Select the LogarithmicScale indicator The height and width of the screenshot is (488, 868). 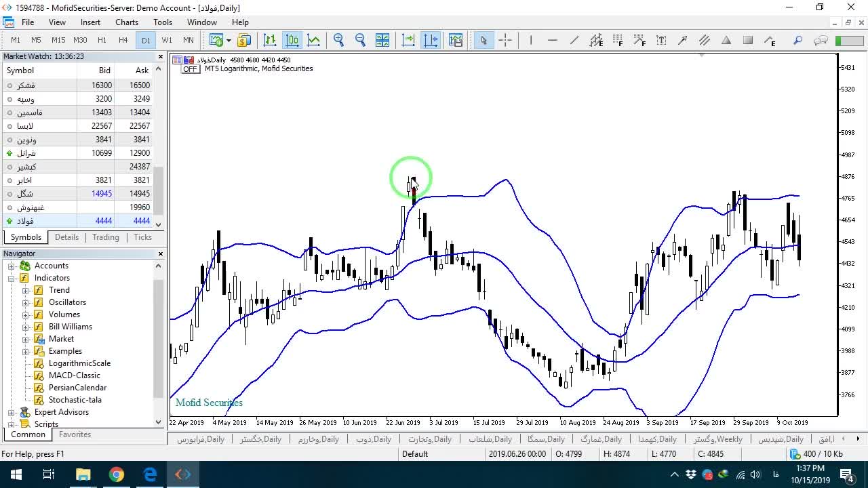tap(79, 363)
